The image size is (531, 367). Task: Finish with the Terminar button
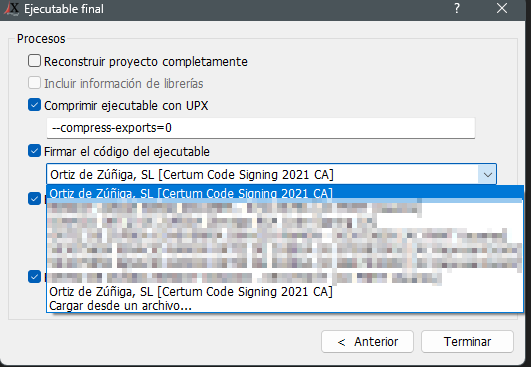tap(467, 342)
